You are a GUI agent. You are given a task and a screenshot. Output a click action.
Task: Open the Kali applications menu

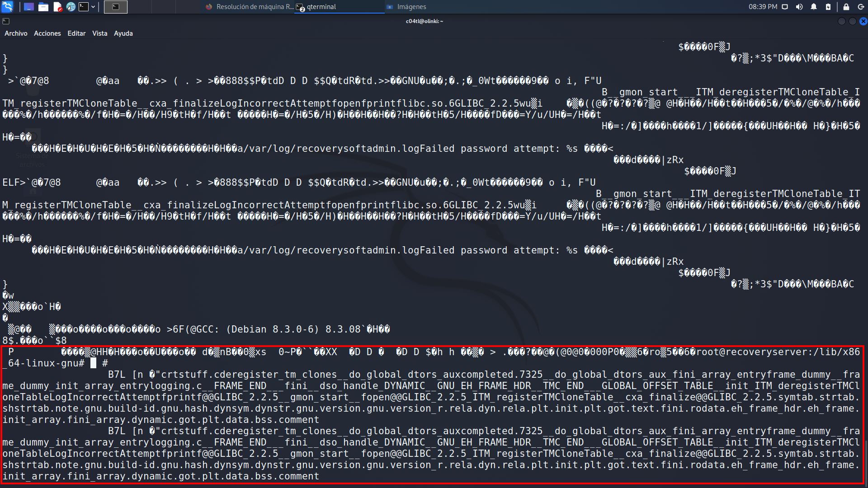(7, 6)
